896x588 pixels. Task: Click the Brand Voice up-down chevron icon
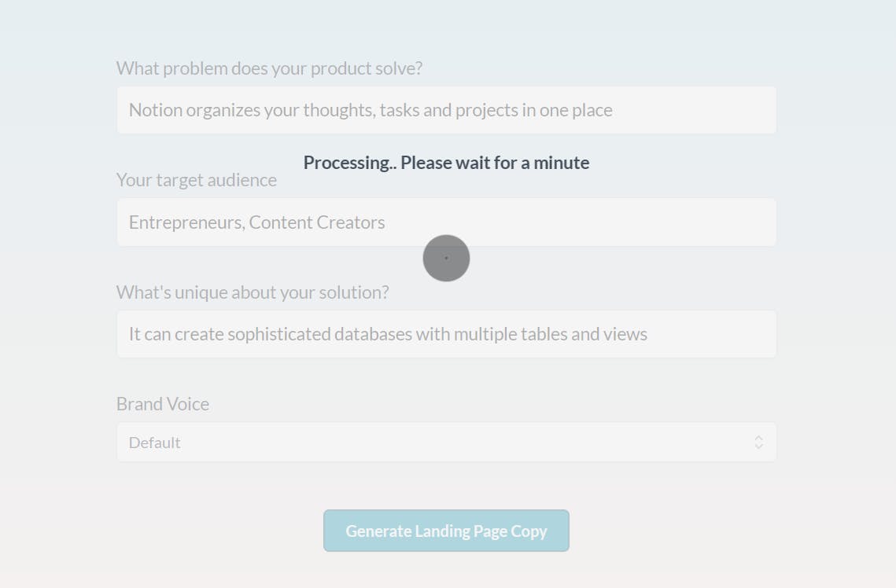coord(758,442)
